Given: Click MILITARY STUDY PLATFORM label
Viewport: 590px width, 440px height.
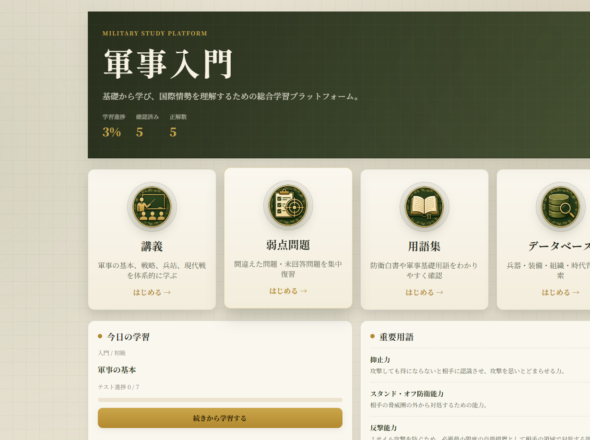Looking at the screenshot, I should tap(155, 33).
